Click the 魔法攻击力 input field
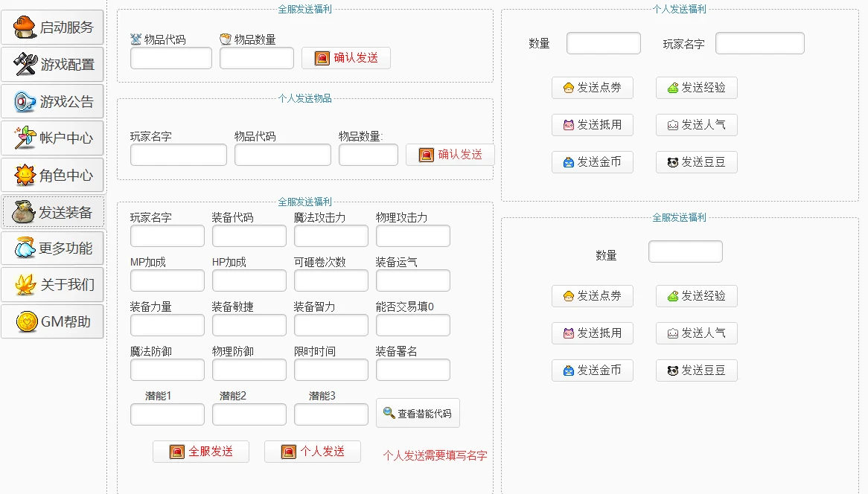 (331, 236)
